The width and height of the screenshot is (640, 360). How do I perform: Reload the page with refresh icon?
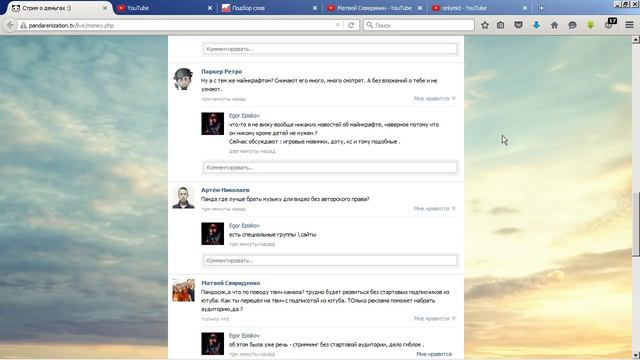coord(351,25)
